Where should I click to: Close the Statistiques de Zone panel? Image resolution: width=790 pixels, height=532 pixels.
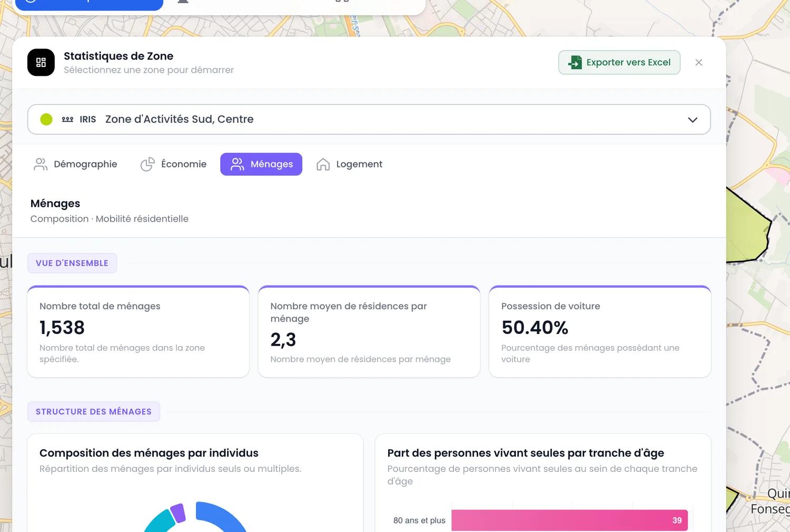699,63
